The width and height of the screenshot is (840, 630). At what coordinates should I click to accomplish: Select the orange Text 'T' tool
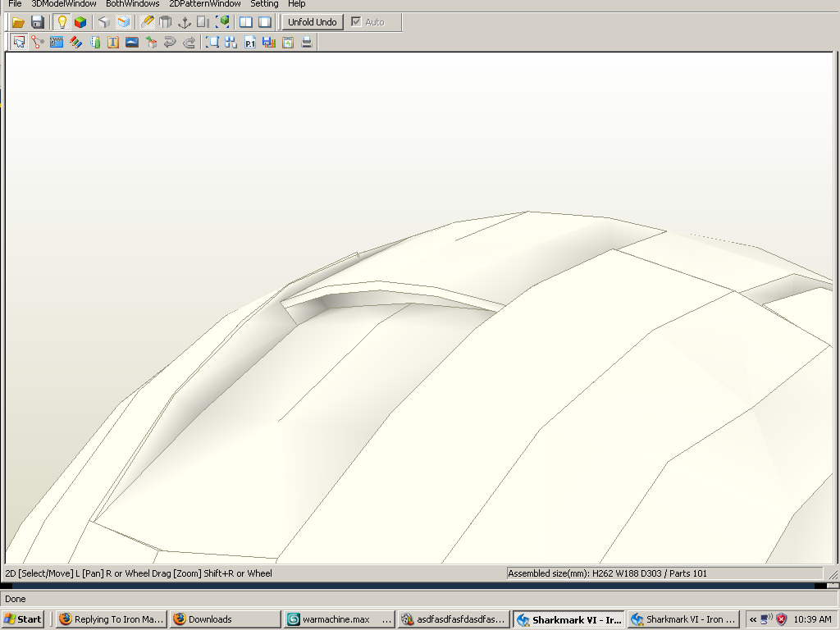pyautogui.click(x=113, y=43)
